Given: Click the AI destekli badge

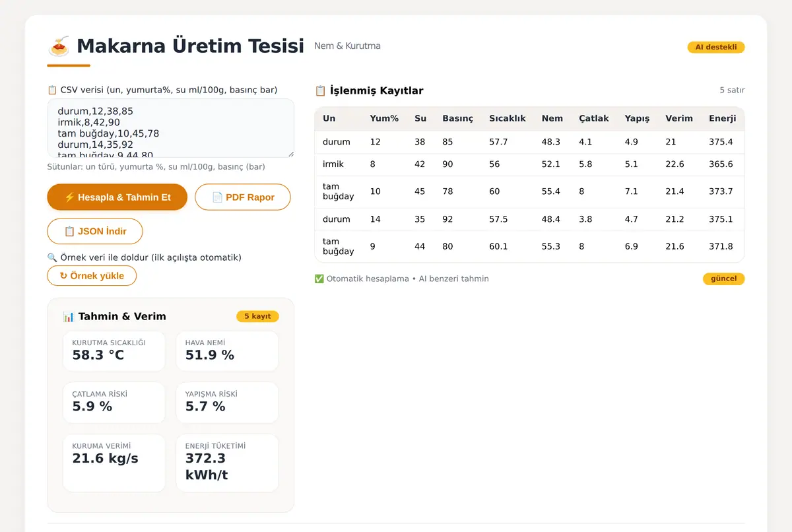Looking at the screenshot, I should click(x=716, y=48).
